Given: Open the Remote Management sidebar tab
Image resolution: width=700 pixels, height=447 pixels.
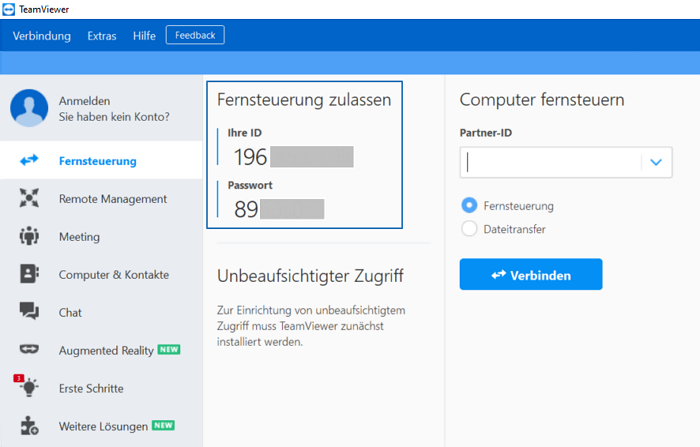Looking at the screenshot, I should 101,199.
